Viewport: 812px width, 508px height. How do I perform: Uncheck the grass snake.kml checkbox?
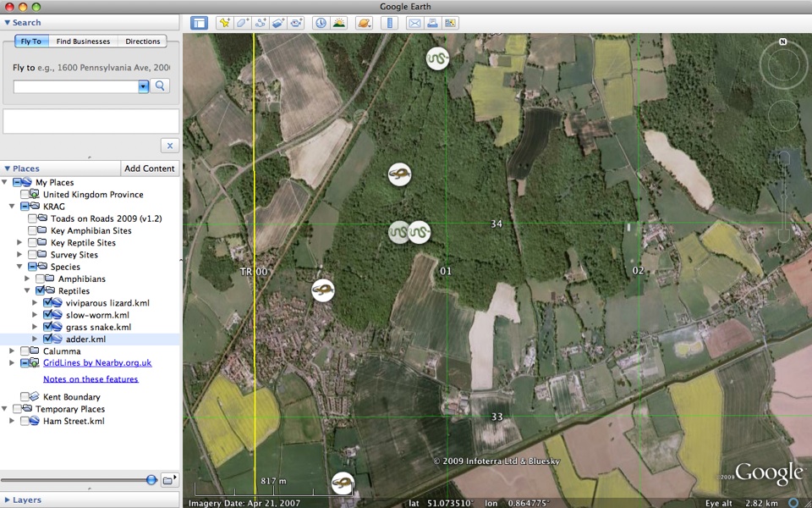point(47,327)
